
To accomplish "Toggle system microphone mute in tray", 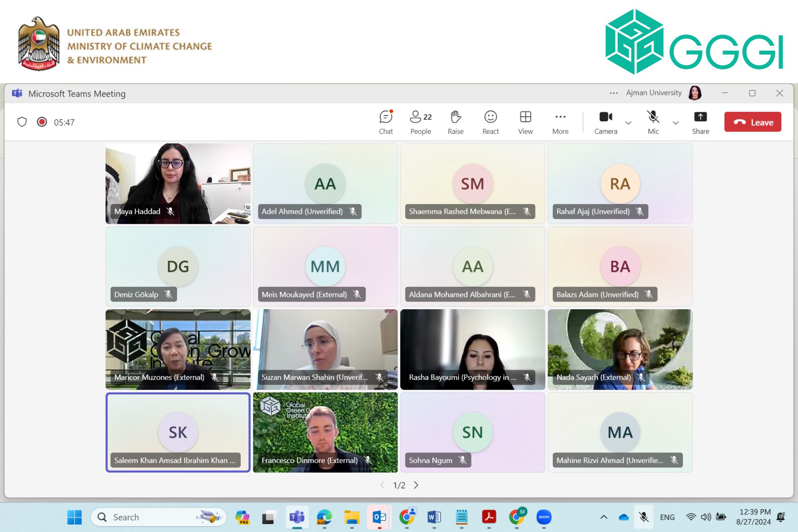I will pos(643,517).
